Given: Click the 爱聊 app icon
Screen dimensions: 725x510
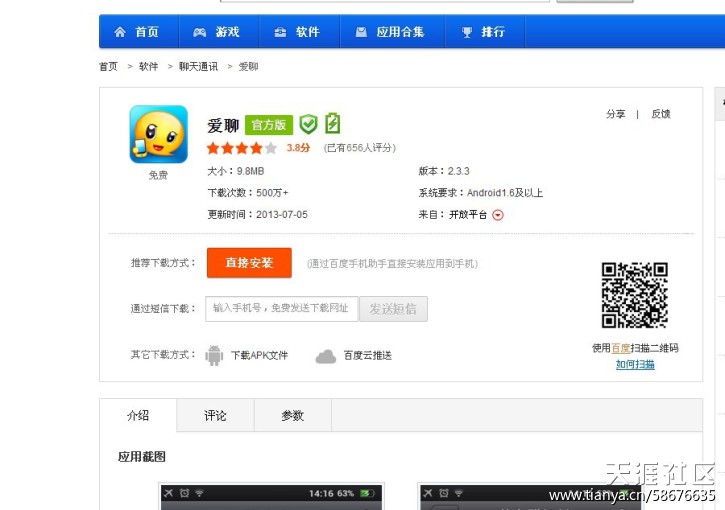Looking at the screenshot, I should (159, 134).
